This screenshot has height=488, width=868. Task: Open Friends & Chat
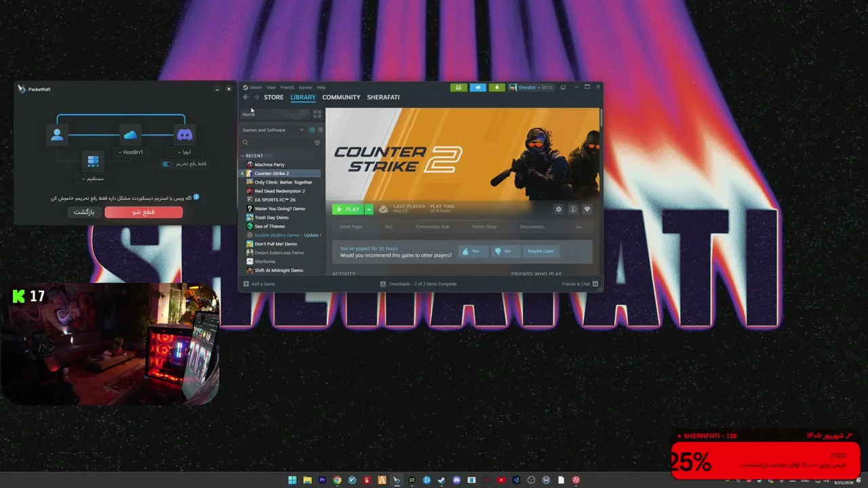pos(580,284)
